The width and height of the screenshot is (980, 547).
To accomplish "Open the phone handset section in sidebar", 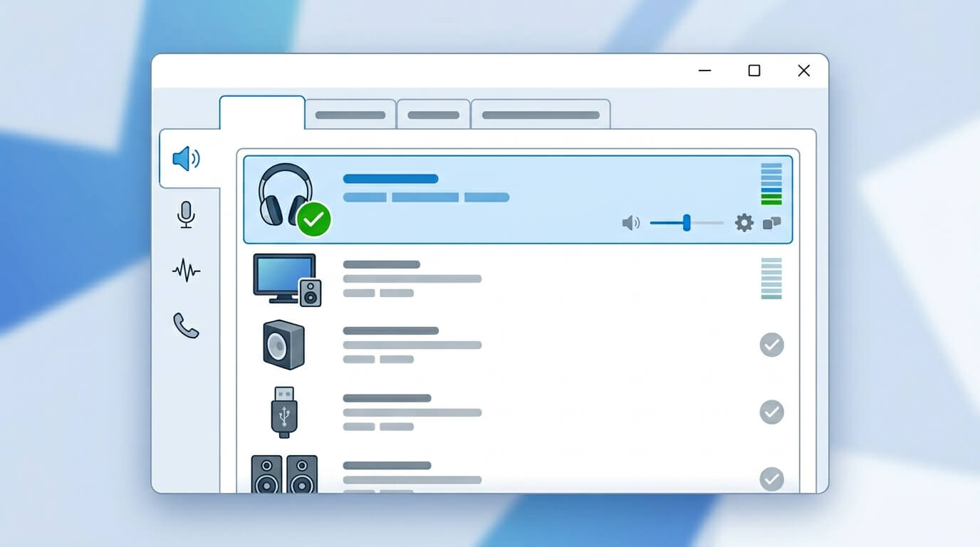I will click(x=186, y=325).
